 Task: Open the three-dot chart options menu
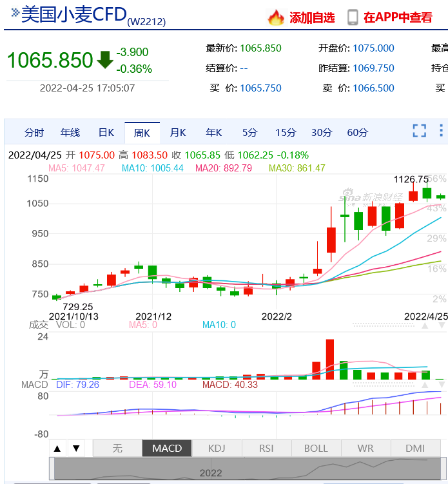442,131
